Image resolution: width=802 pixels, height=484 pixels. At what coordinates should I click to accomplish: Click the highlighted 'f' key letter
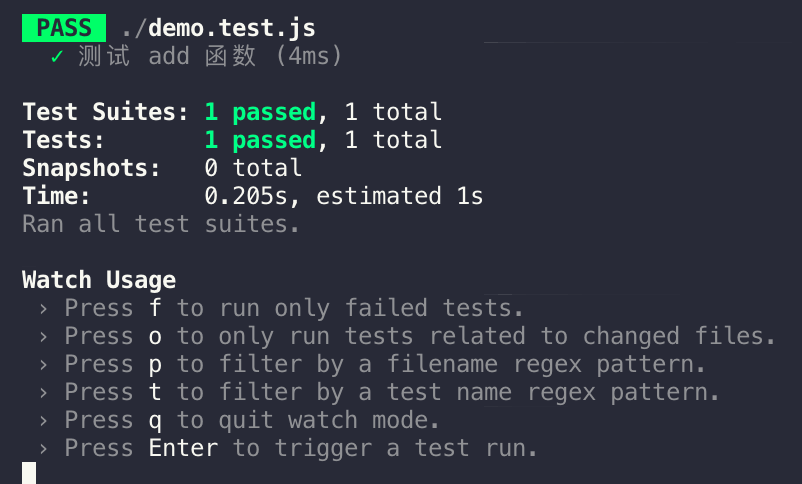[x=155, y=308]
